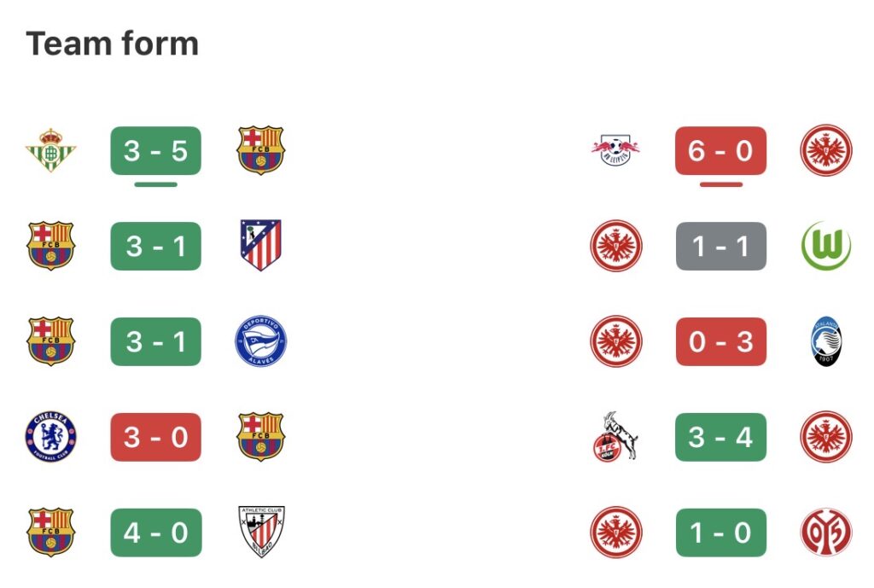Open the red 0 - 3 Atalanta score
Image resolution: width=874 pixels, height=588 pixels.
coord(720,341)
